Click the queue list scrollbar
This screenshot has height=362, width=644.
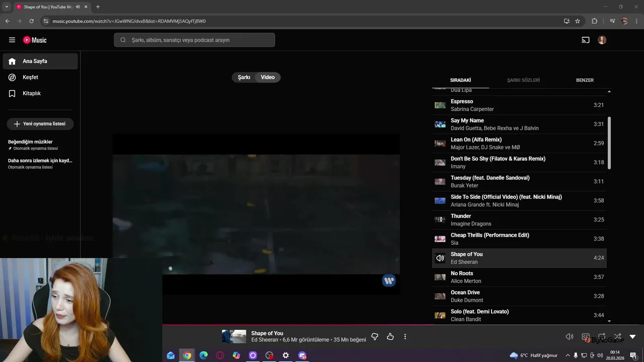point(609,143)
